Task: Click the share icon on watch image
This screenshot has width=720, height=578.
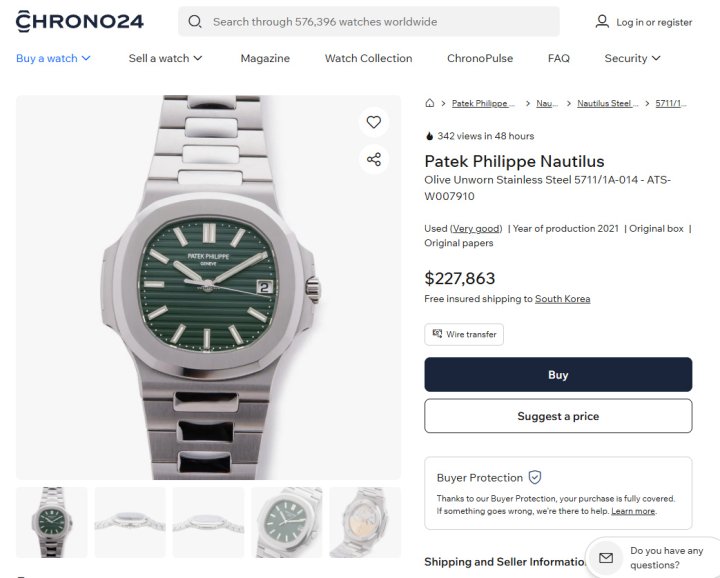Action: pos(373,159)
